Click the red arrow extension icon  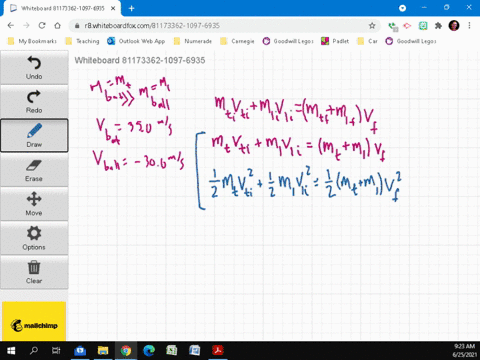click(407, 26)
